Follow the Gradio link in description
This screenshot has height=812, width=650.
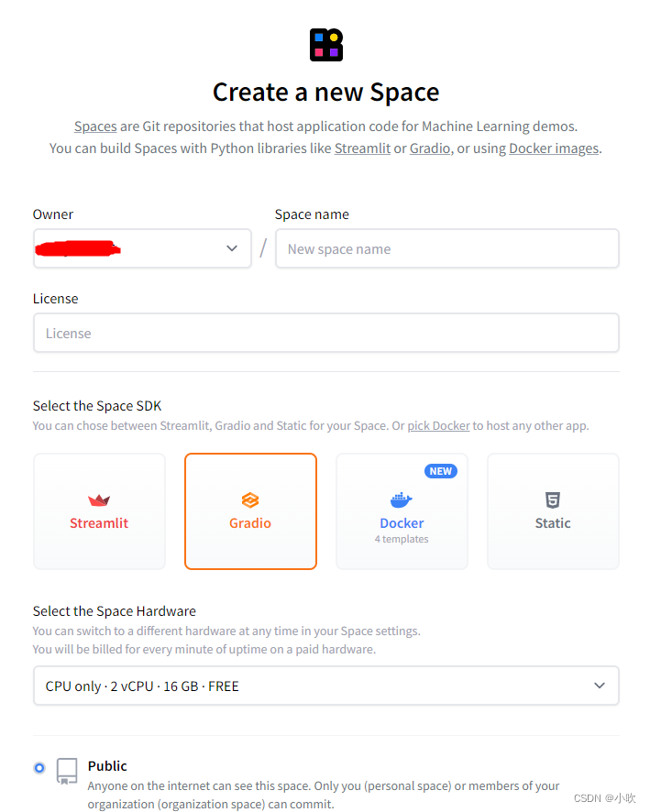click(x=430, y=148)
